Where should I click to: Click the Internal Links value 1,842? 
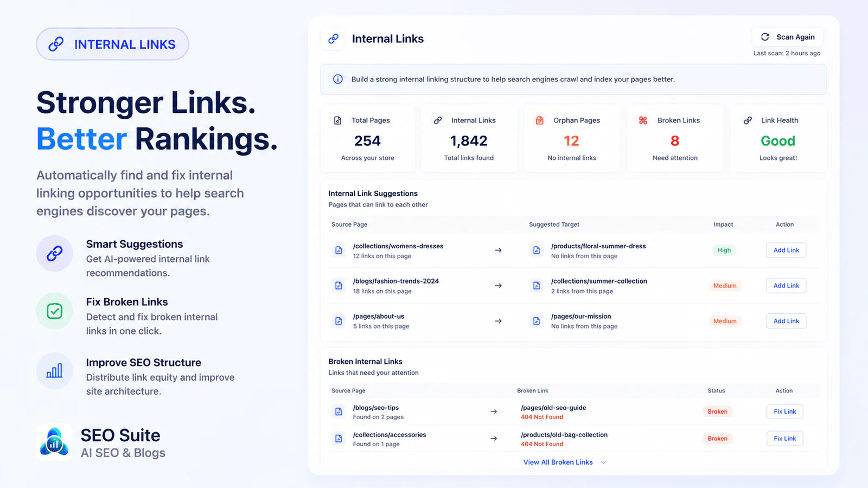(x=469, y=141)
